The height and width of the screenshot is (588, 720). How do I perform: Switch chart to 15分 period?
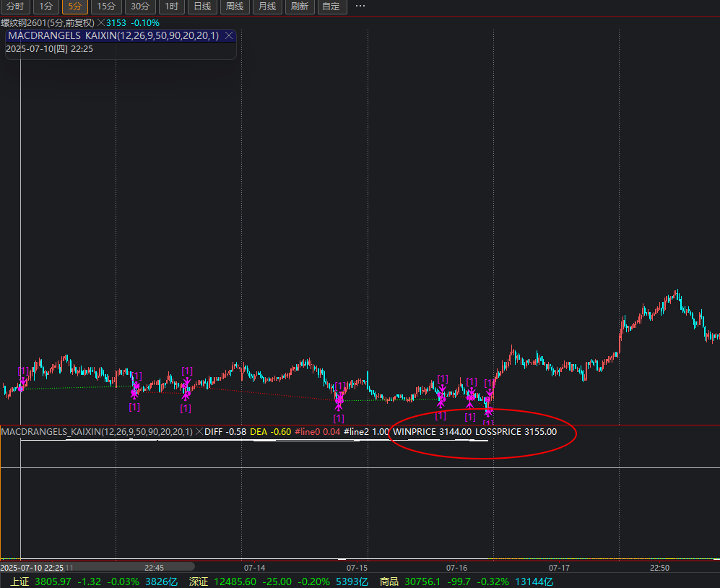tap(106, 7)
